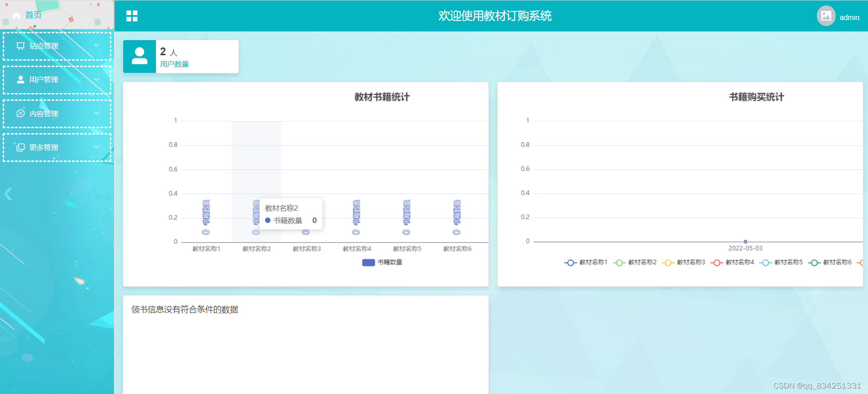Click the 领书信息没有符合条件的数据 message
The image size is (868, 394).
(x=185, y=310)
